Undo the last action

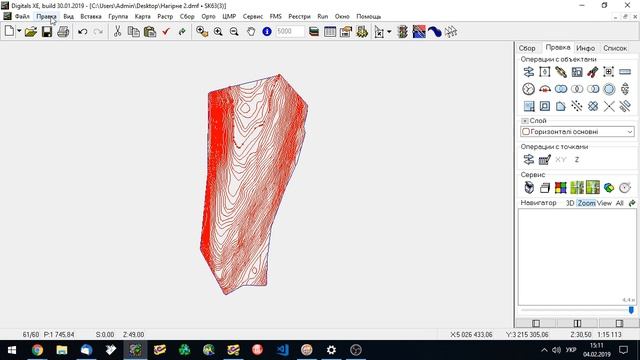tap(82, 31)
